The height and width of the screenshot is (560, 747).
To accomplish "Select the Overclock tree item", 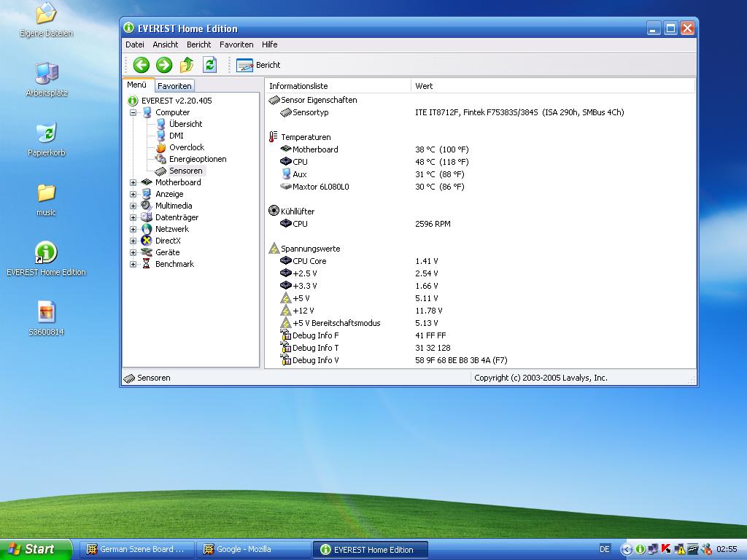I will pyautogui.click(x=187, y=147).
